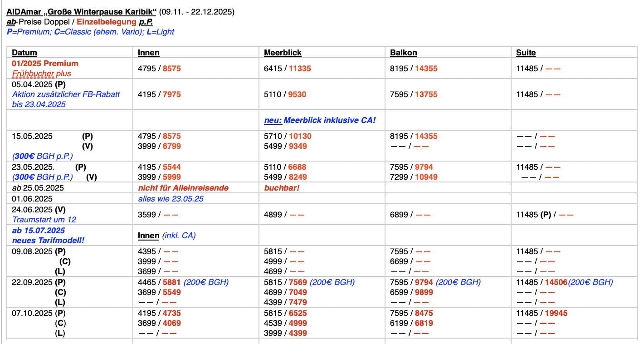Screen dimensions: 644x344
Task: Click the blue text "ab 15.07.2025"
Action: click(39, 231)
